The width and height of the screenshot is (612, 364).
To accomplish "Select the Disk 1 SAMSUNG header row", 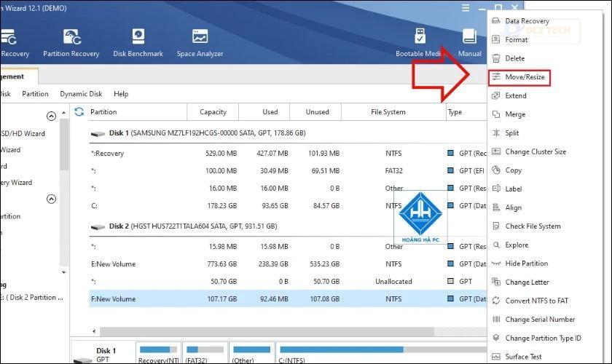I will (x=288, y=133).
